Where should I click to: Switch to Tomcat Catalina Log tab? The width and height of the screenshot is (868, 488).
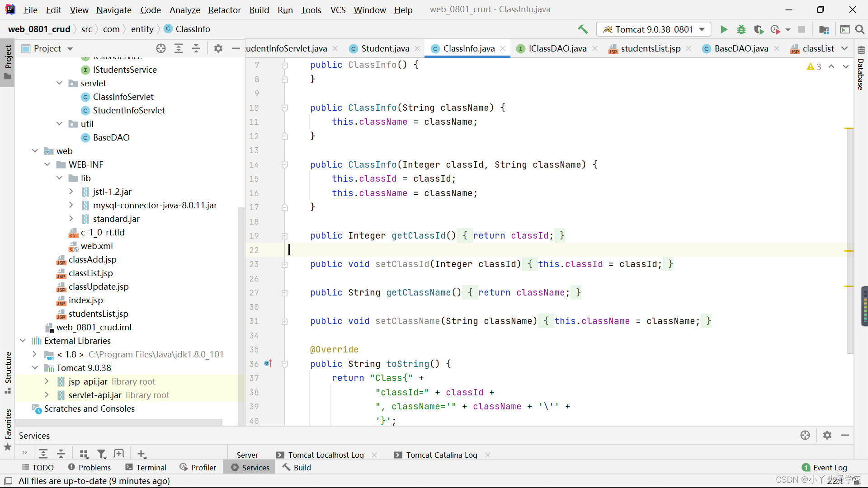[442, 455]
